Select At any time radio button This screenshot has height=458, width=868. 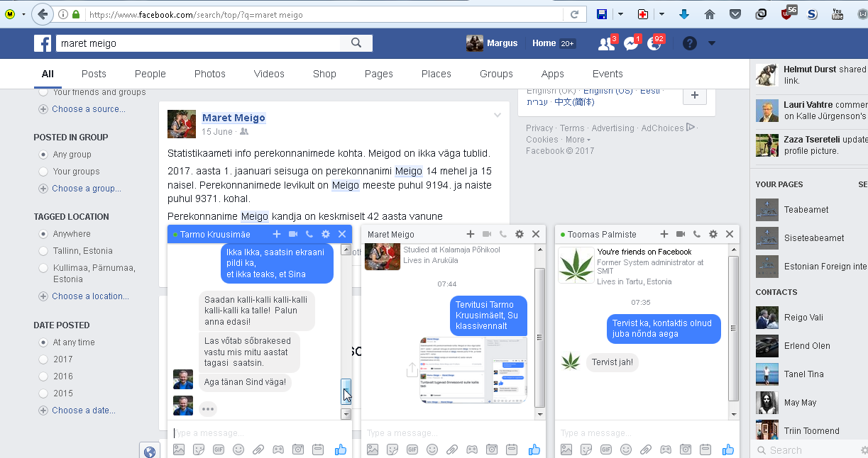[44, 342]
